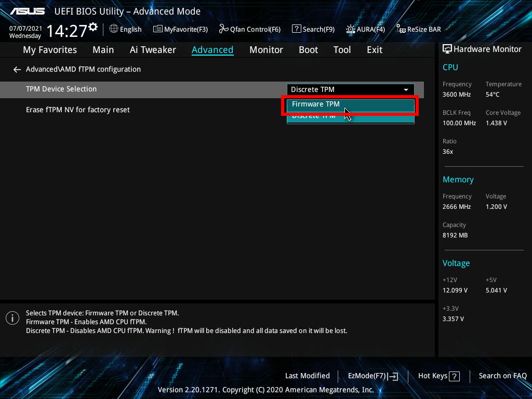Switch to the Main tab
This screenshot has height=399, width=532.
click(x=103, y=50)
